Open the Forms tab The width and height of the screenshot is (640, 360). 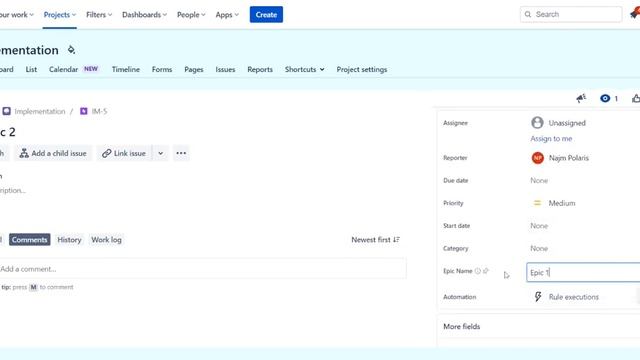[162, 69]
